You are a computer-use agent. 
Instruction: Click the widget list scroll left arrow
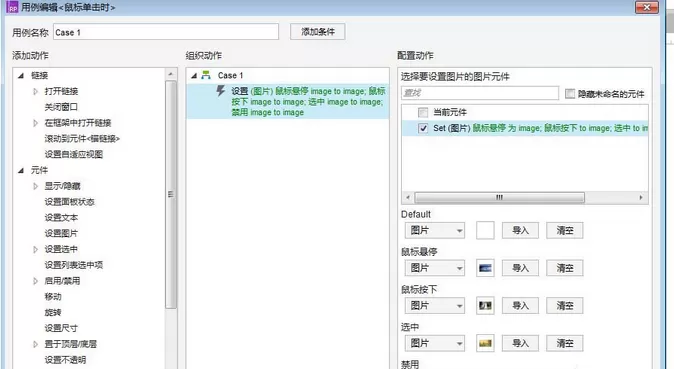(408, 197)
